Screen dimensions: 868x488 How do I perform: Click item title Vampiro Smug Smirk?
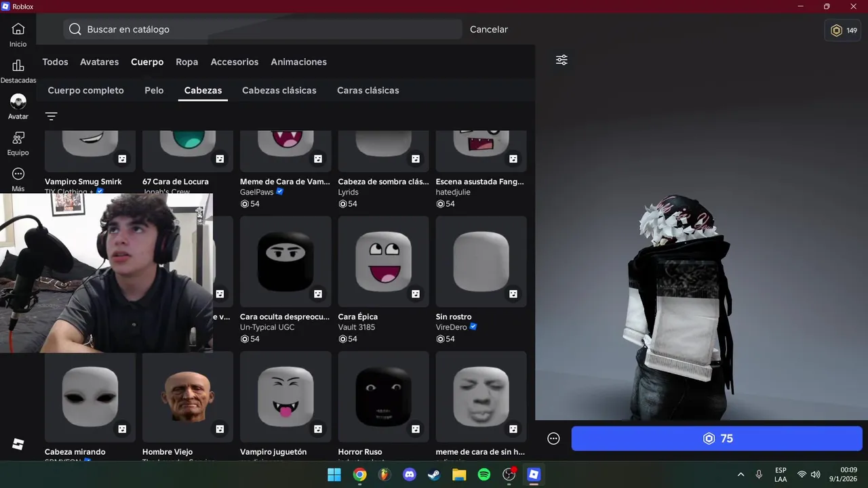pos(83,182)
